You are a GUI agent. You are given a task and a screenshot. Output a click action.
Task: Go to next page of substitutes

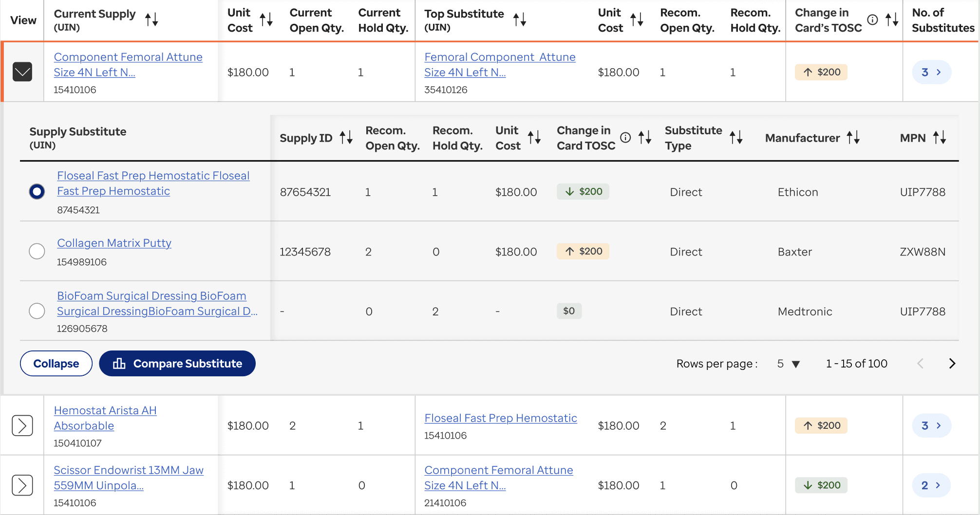952,364
